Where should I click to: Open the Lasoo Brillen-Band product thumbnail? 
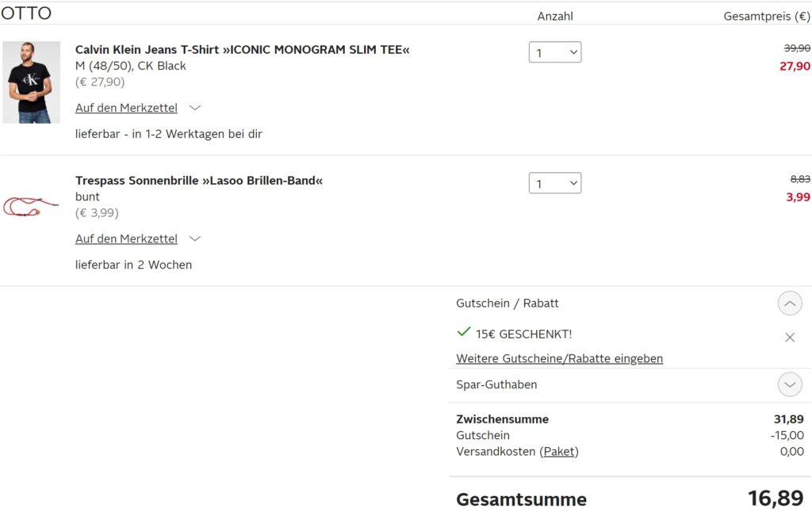31,206
